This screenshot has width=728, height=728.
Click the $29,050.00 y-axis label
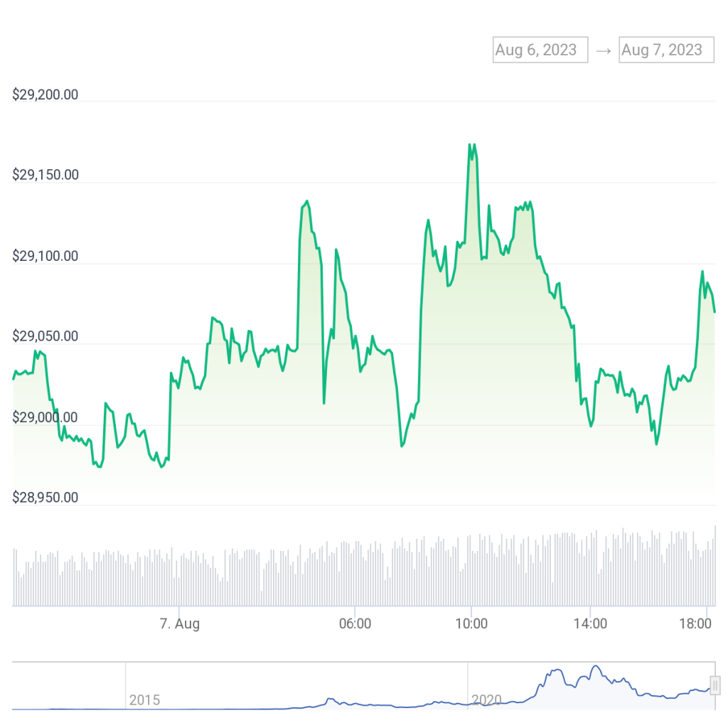(x=45, y=336)
